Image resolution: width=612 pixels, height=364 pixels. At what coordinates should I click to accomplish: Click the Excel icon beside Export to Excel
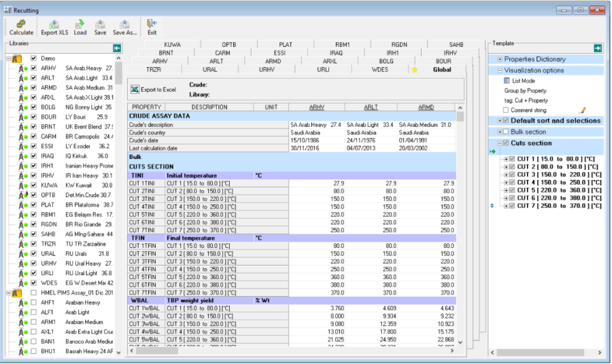point(135,89)
